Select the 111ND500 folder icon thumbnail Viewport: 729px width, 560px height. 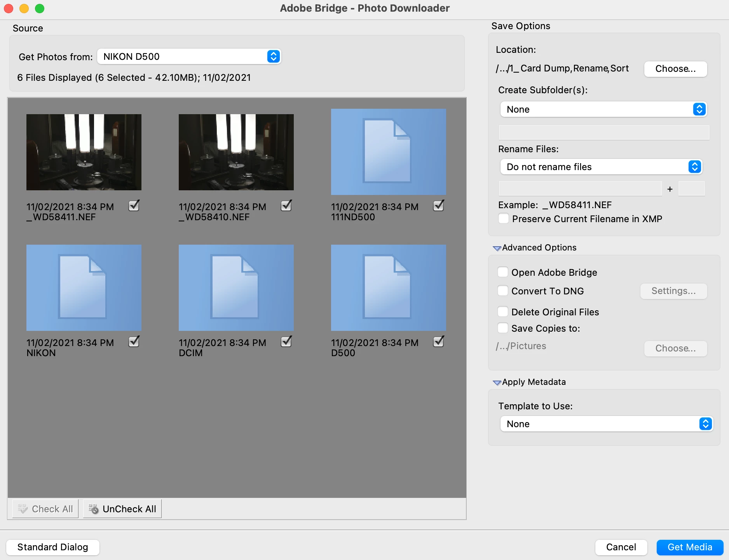[x=388, y=152]
